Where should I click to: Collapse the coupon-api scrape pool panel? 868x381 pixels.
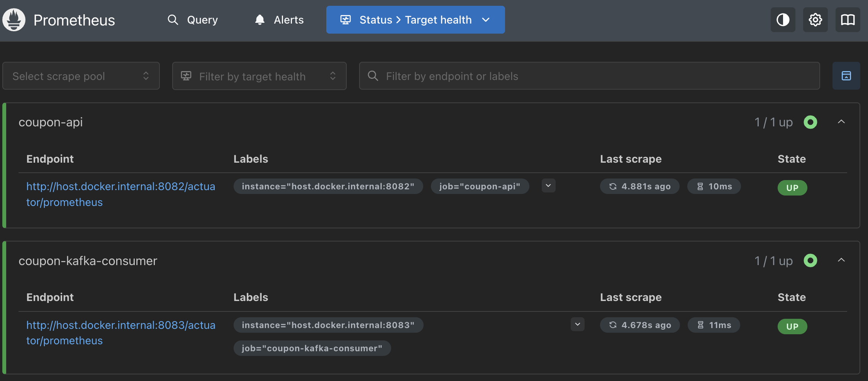point(841,122)
